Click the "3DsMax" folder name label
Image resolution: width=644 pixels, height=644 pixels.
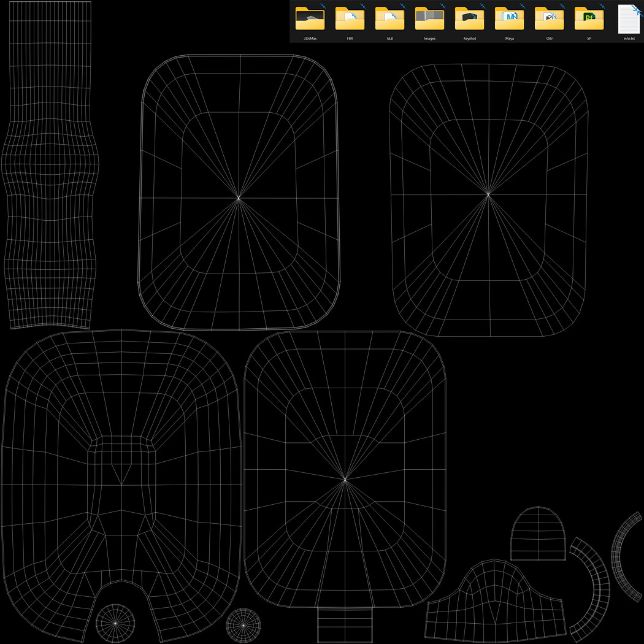coord(310,39)
